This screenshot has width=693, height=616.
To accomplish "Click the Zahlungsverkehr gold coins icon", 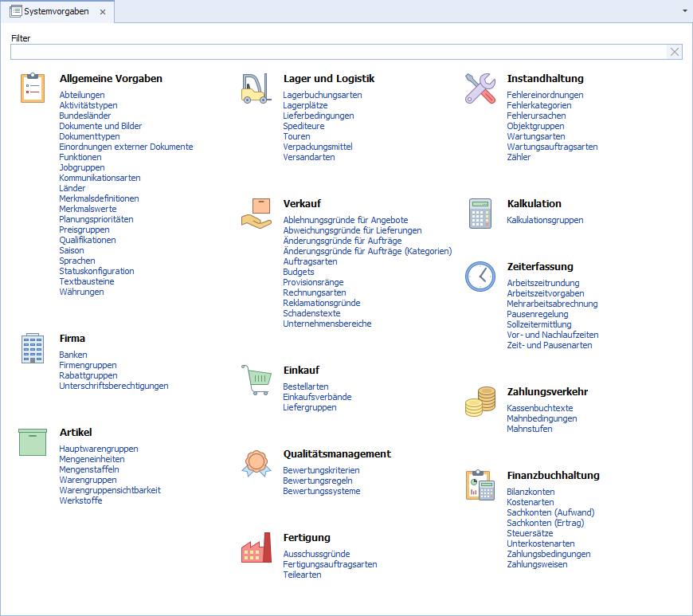I will pyautogui.click(x=480, y=401).
